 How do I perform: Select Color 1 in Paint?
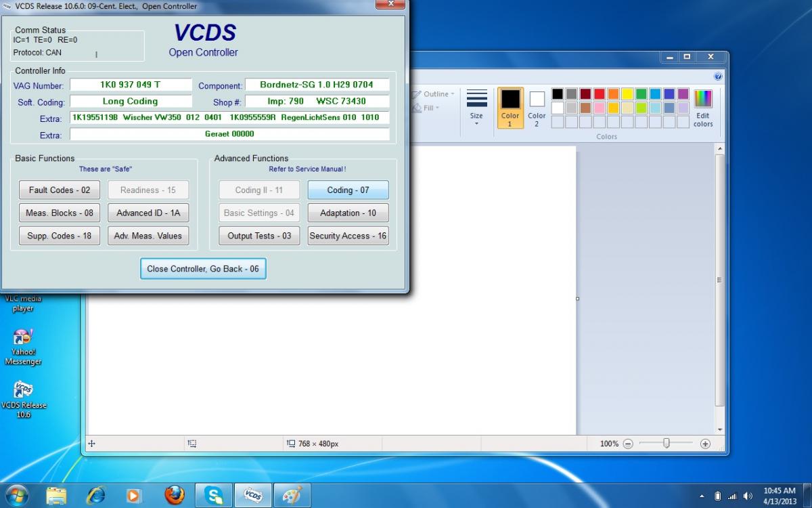[x=510, y=107]
